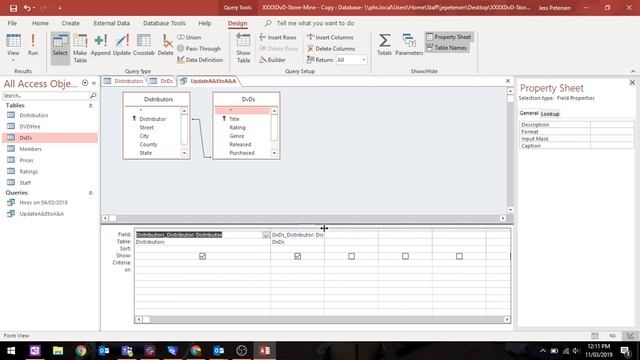Open the Show Table dialog
The image size is (640, 360).
click(243, 48)
